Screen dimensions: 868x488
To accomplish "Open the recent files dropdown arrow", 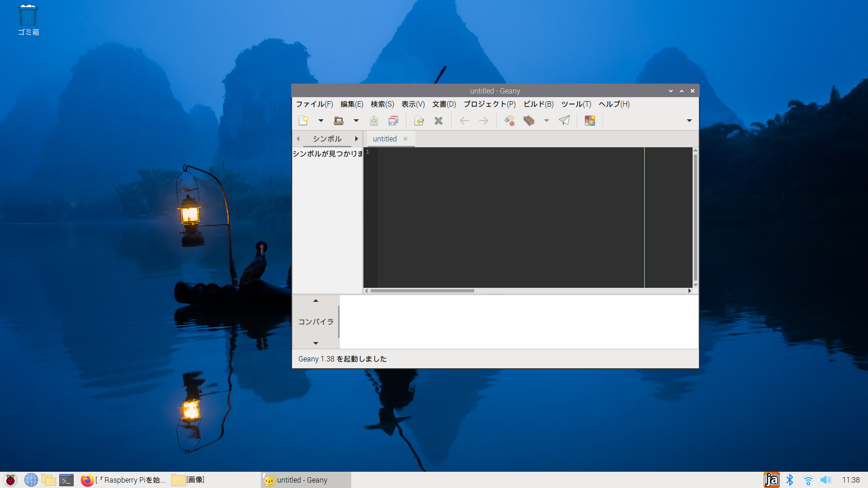I will click(356, 121).
